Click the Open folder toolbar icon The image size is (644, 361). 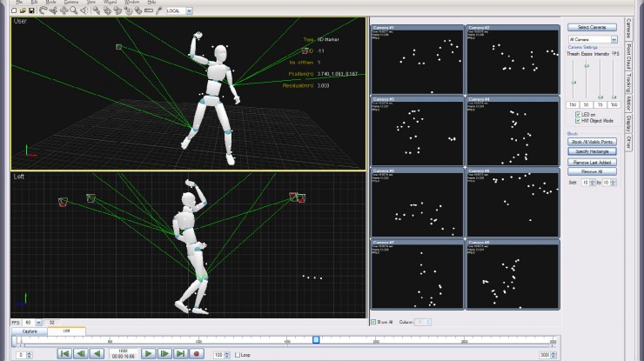tap(23, 10)
